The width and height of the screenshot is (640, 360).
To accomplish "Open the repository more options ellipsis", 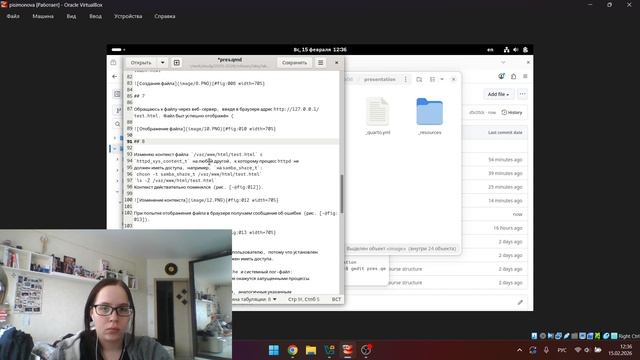I will (522, 94).
